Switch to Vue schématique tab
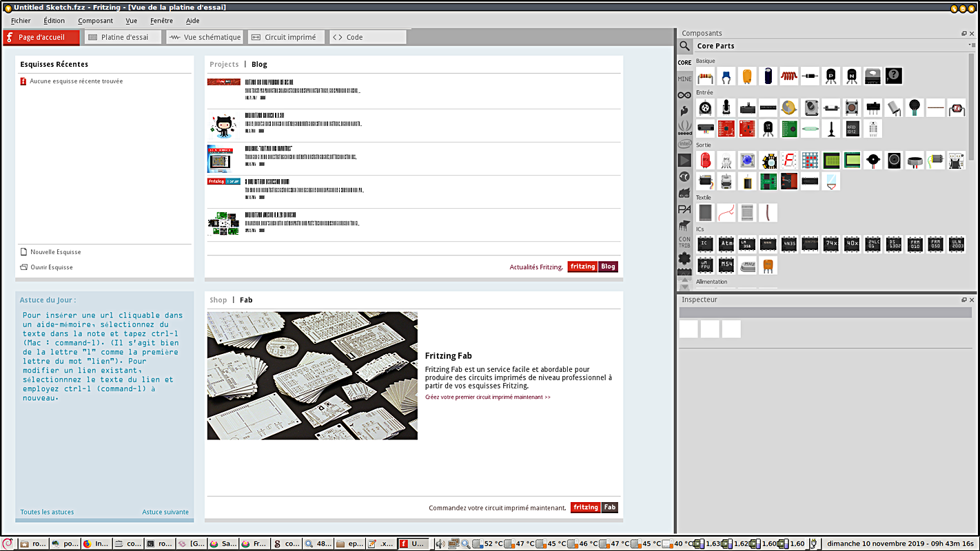Viewport: 980px width, 551px height. tap(205, 37)
